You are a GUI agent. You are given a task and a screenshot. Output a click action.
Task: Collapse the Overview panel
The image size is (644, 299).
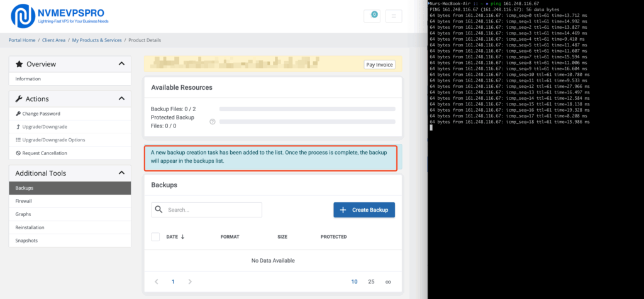pos(121,64)
